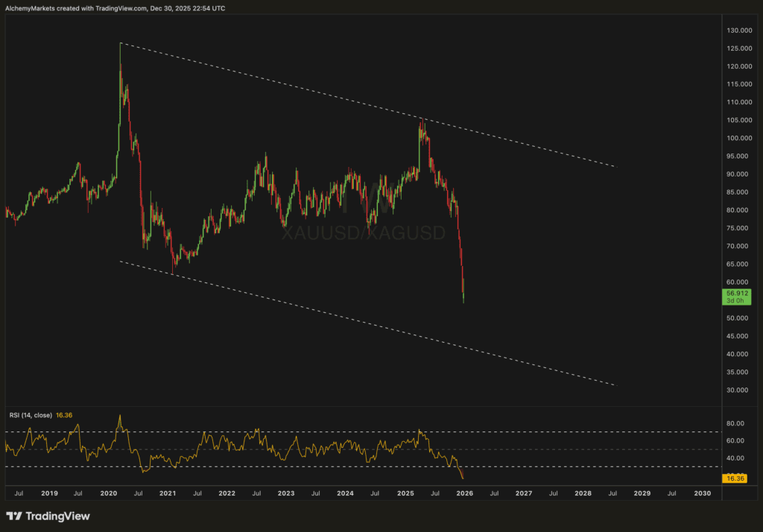
Task: Click the latest candle near 56.912
Action: point(463,291)
